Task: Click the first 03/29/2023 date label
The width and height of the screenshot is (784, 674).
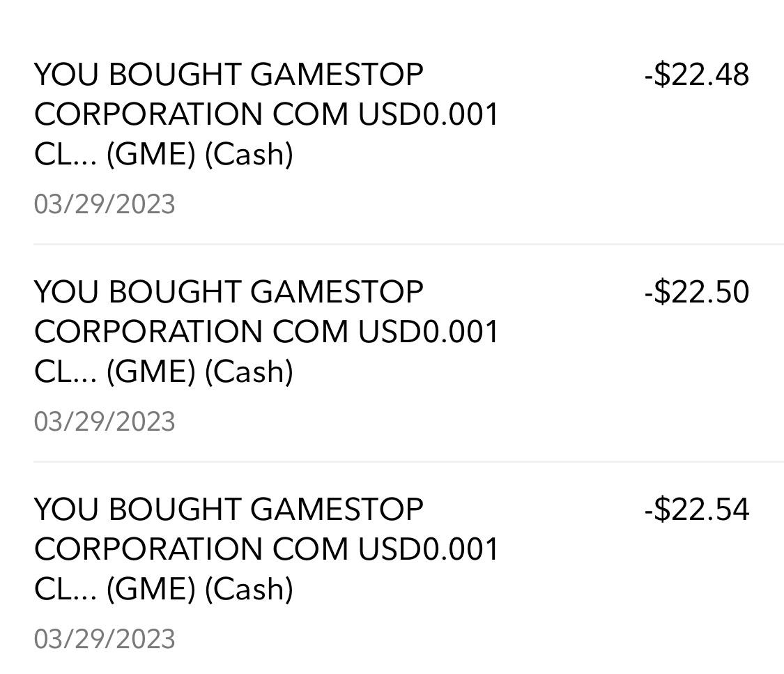Action: pos(105,204)
